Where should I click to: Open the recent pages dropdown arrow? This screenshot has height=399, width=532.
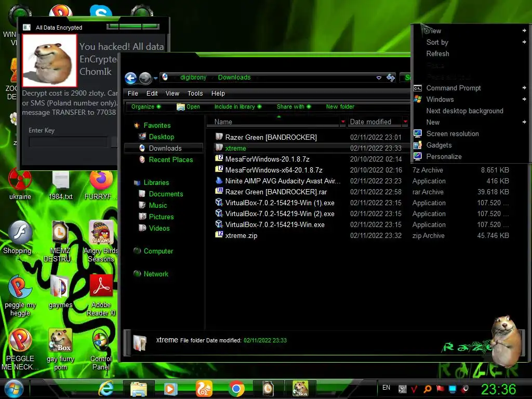point(155,78)
